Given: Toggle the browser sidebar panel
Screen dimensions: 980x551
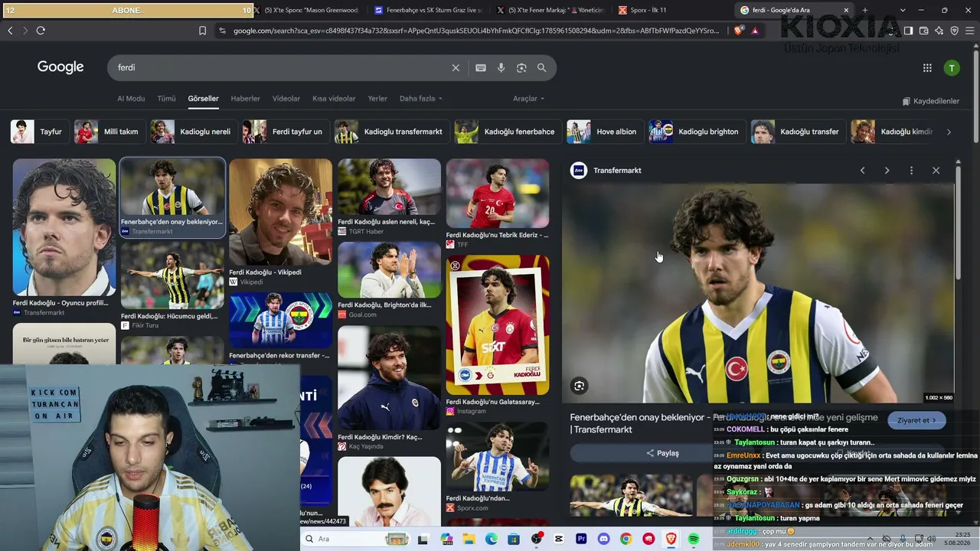Looking at the screenshot, I should (908, 31).
